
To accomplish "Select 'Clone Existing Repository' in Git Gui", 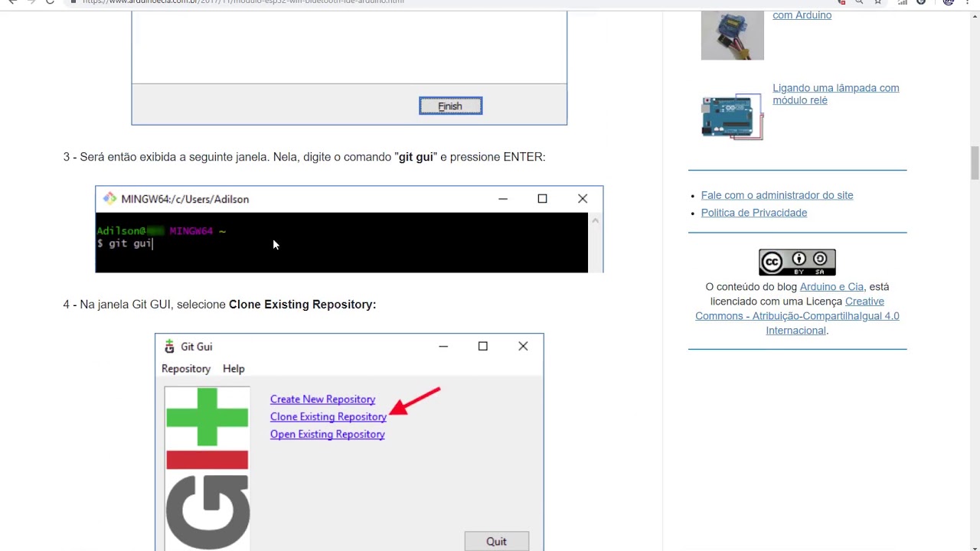I will point(328,417).
